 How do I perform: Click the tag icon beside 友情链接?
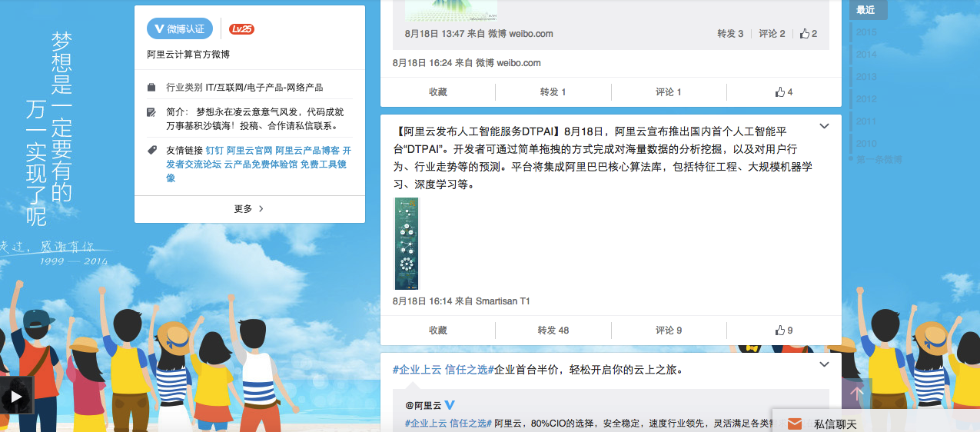[151, 151]
